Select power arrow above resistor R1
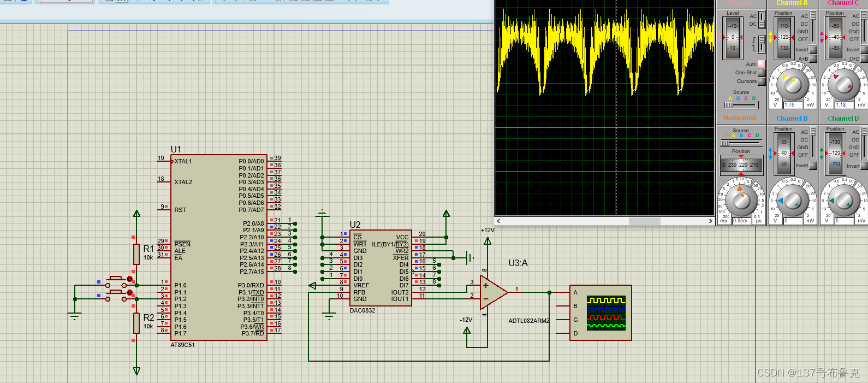This screenshot has width=868, height=383. (x=136, y=214)
